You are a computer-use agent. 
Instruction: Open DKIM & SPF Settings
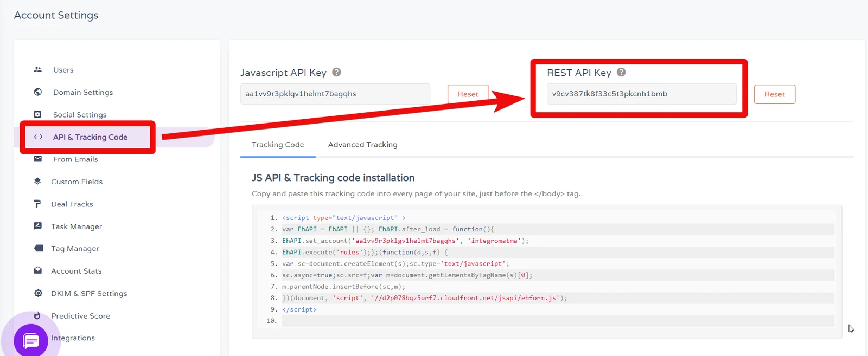pyautogui.click(x=89, y=294)
